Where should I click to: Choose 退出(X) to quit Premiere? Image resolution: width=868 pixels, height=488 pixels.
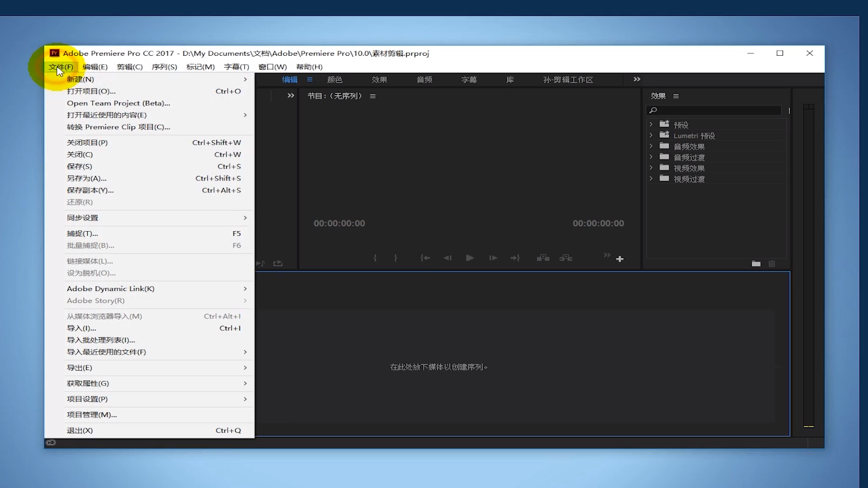pyautogui.click(x=149, y=430)
